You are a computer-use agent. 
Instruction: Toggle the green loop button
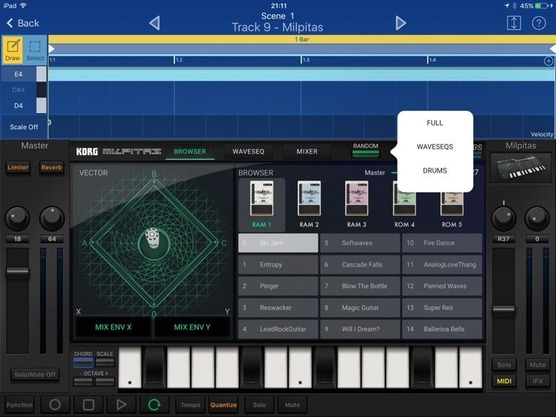click(x=154, y=405)
